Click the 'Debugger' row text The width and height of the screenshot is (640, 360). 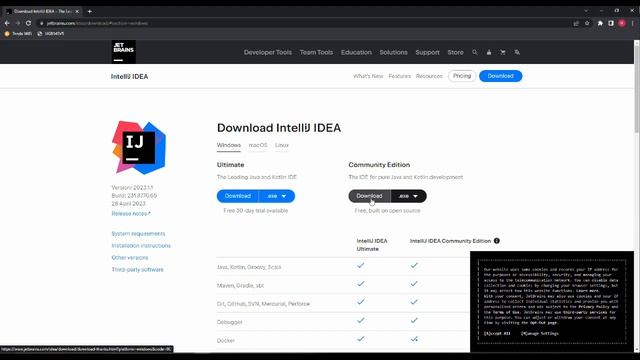click(x=229, y=322)
